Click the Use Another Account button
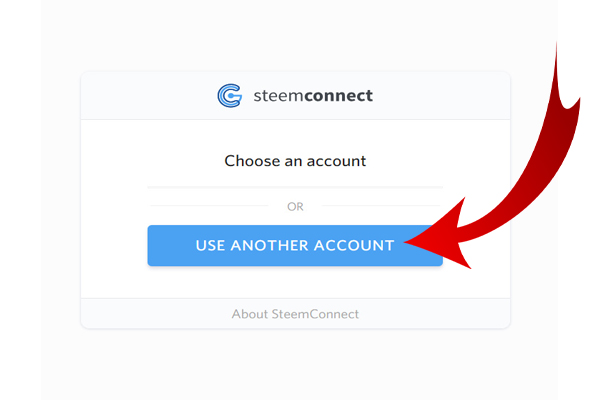Viewport: 600px width, 400px height. point(295,245)
